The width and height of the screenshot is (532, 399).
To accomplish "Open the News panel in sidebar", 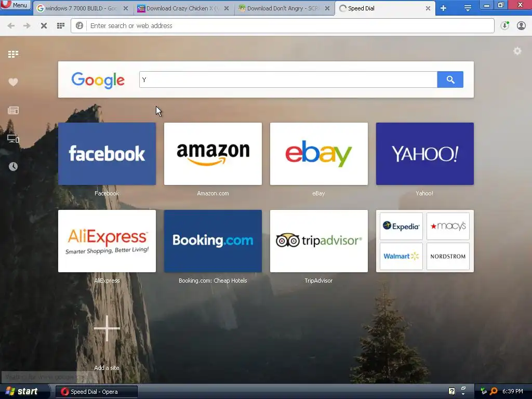I will (13, 110).
